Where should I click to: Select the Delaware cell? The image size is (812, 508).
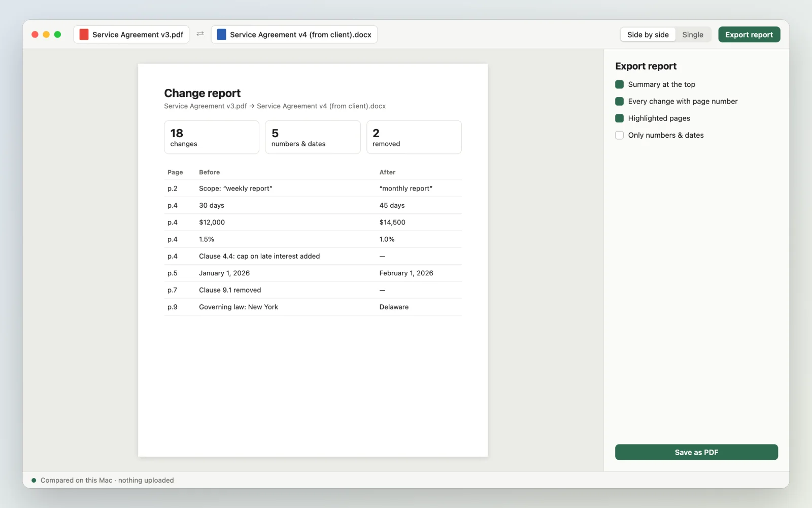(x=394, y=307)
